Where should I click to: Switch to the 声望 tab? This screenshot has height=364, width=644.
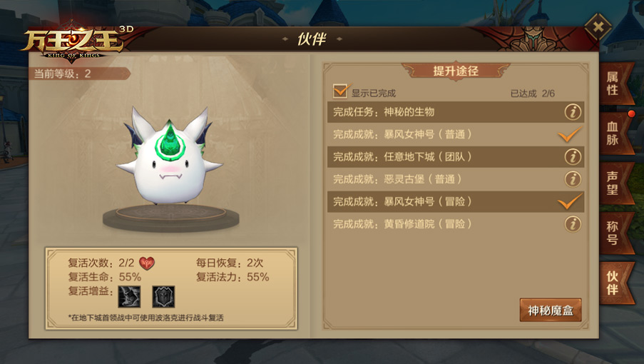(615, 183)
